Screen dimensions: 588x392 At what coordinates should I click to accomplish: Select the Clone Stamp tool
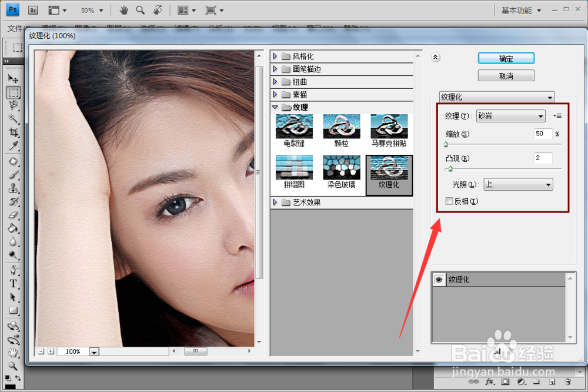[x=13, y=188]
